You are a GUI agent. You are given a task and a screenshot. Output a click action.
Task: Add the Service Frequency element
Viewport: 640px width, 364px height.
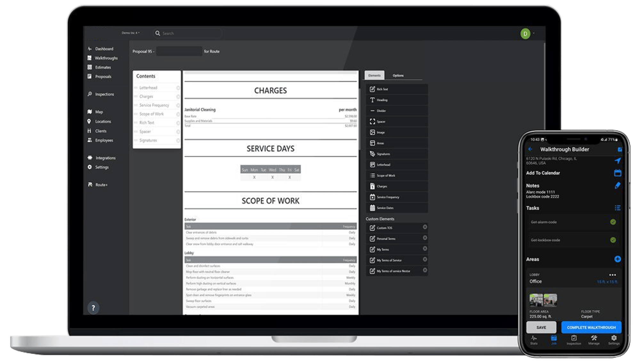[x=397, y=197]
